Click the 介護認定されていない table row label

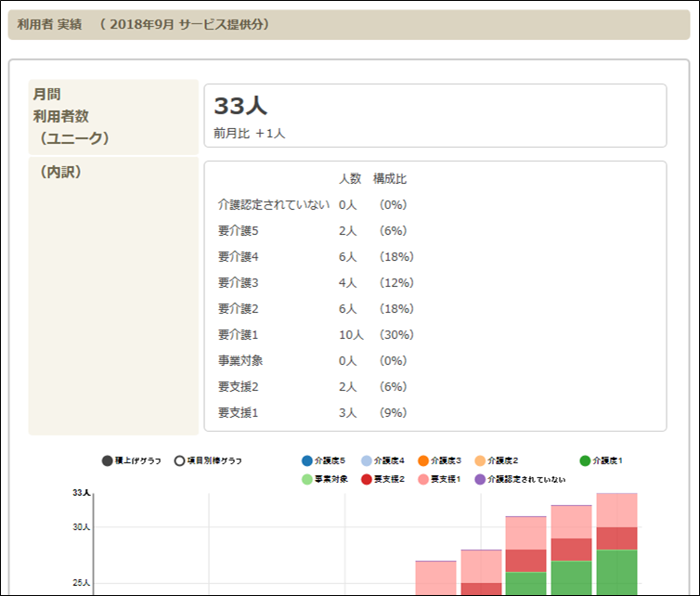(x=274, y=205)
